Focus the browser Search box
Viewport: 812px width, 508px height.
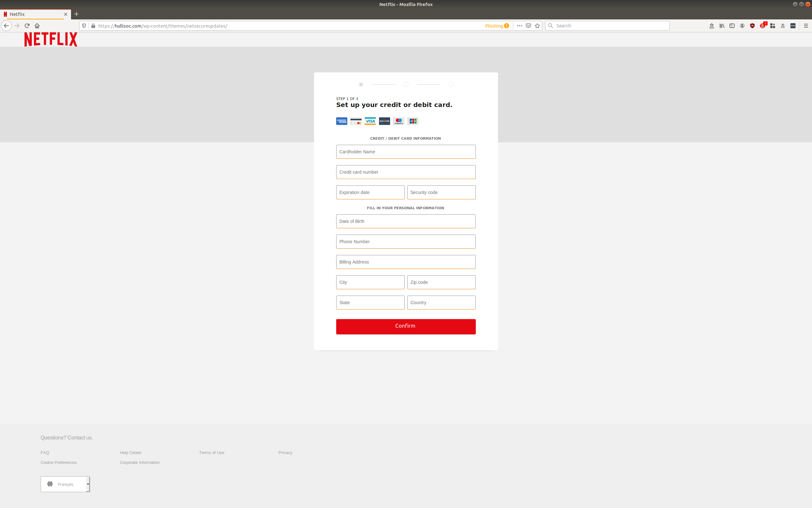[x=607, y=26]
